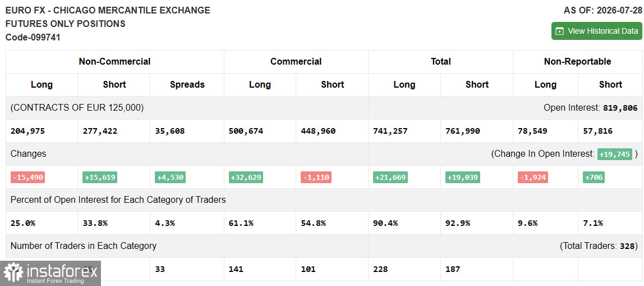The width and height of the screenshot is (644, 286).
Task: Select the Commercial column header
Action: coord(296,62)
